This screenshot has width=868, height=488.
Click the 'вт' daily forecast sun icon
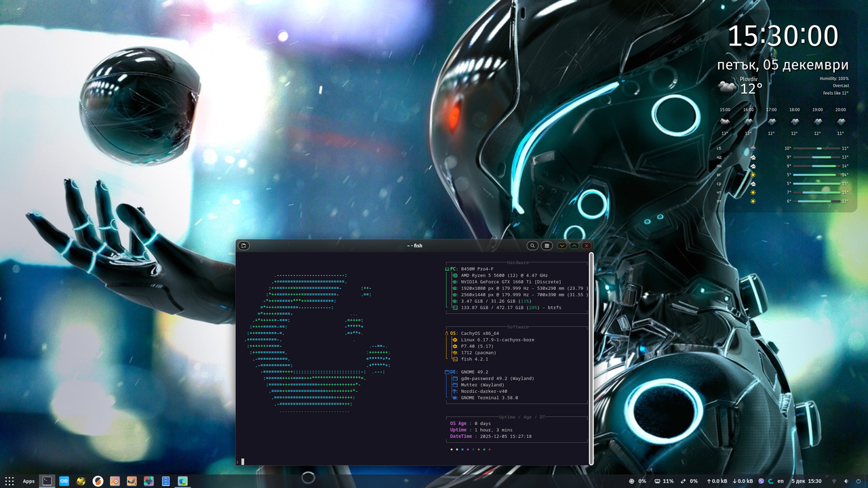pos(752,175)
